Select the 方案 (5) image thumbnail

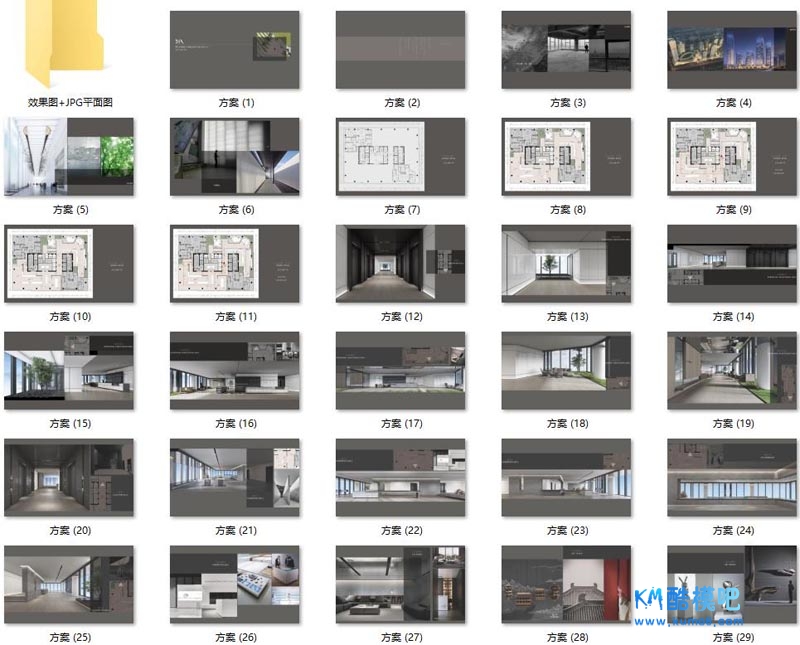[x=69, y=157]
